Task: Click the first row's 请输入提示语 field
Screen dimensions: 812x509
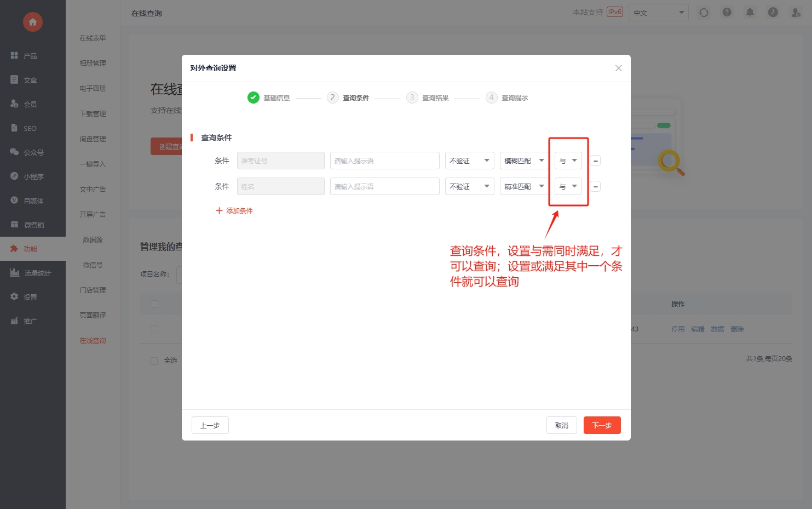Action: (x=384, y=161)
